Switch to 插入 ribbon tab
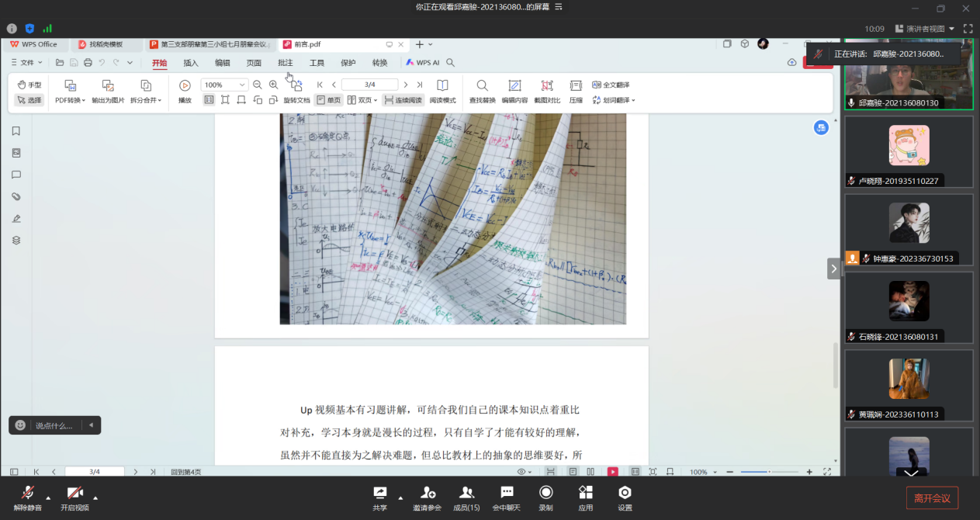The width and height of the screenshot is (980, 520). click(191, 63)
